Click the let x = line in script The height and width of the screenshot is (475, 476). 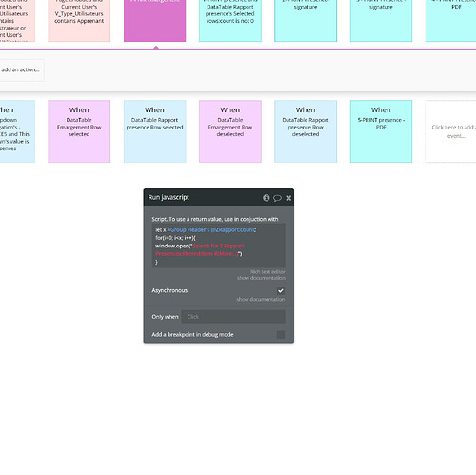[206, 229]
